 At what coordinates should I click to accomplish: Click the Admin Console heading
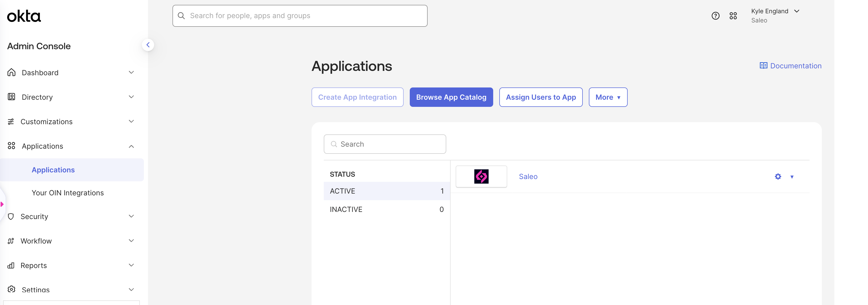coord(39,46)
